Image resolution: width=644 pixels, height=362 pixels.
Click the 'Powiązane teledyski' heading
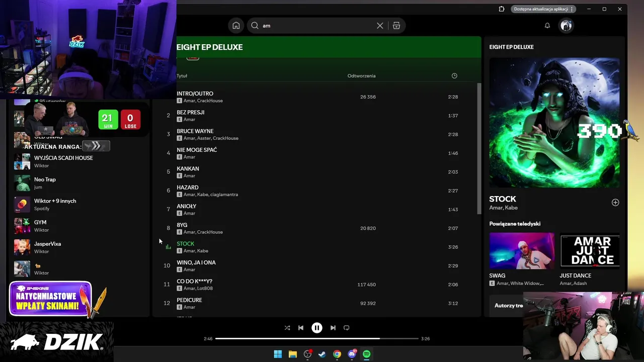515,224
